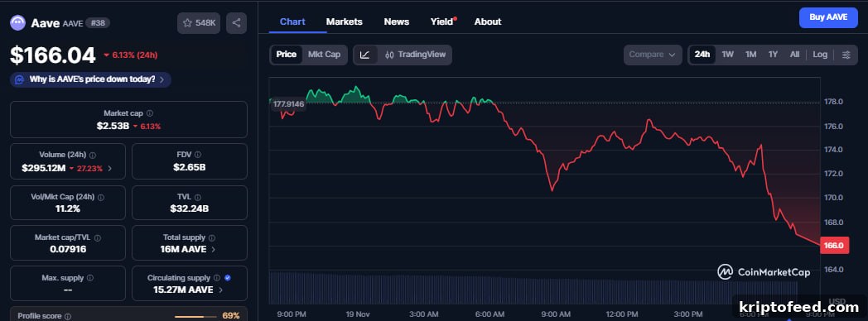Click TVL info icon

[198, 197]
